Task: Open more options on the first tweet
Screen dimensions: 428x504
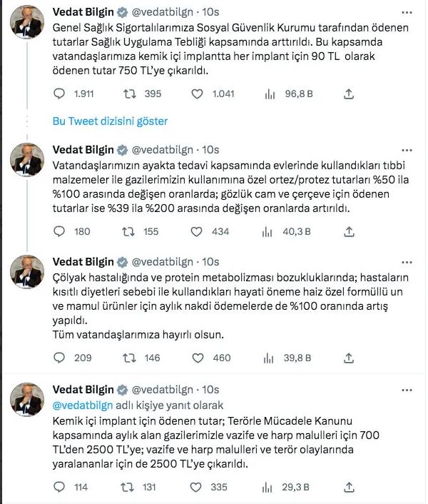Action: click(x=407, y=14)
